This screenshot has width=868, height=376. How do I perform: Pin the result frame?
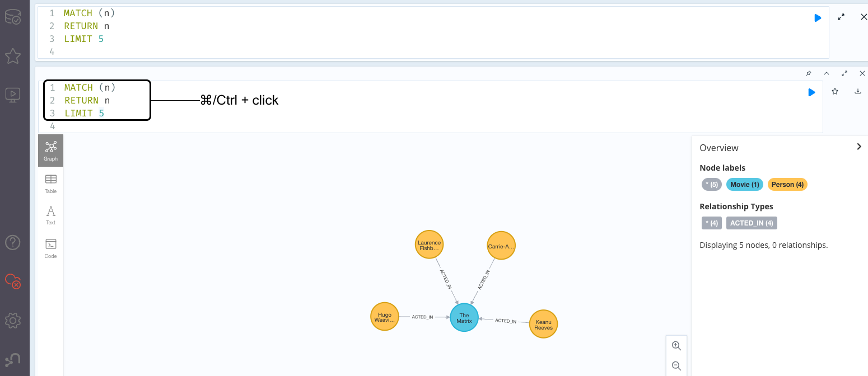808,73
